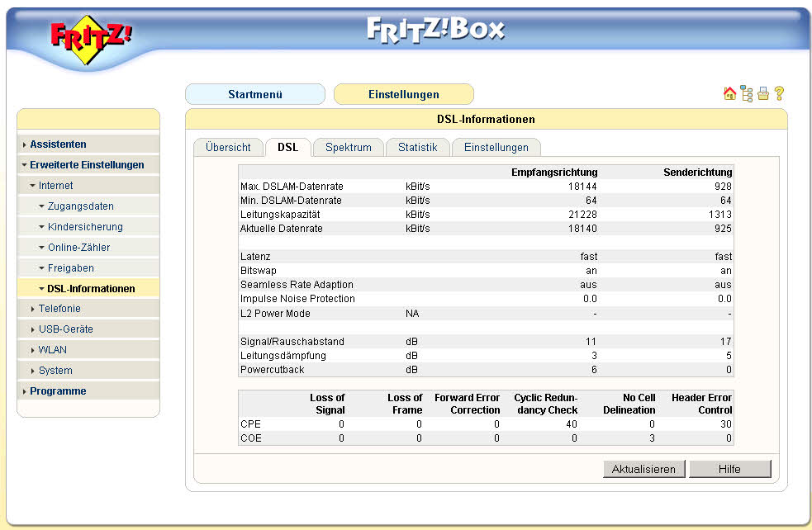Select the DSL tab

288,147
